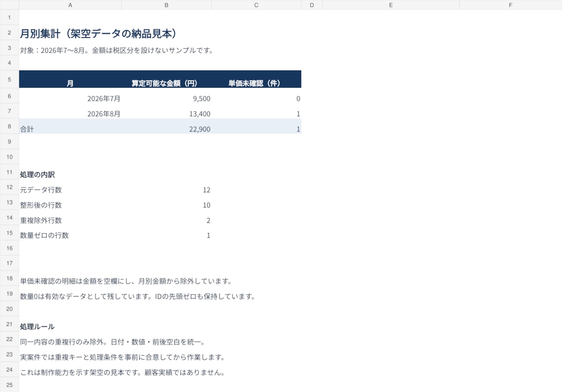
Task: Select row 8 header
Action: pyautogui.click(x=9, y=126)
